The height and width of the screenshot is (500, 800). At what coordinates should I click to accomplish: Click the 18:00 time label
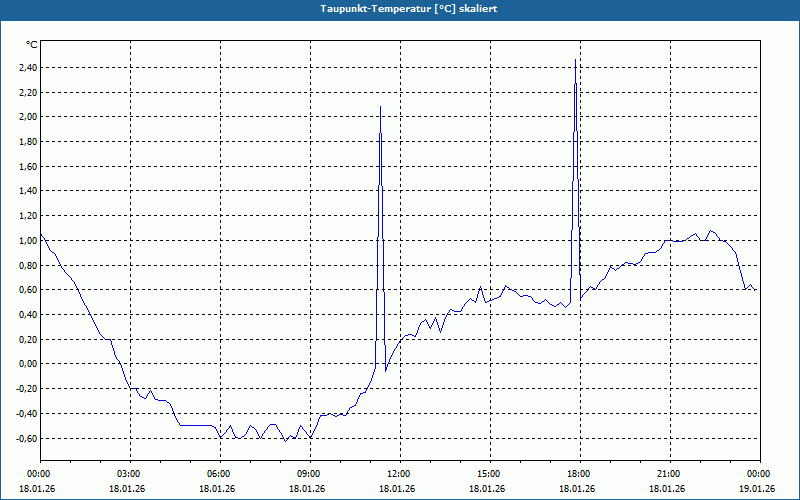tap(580, 474)
